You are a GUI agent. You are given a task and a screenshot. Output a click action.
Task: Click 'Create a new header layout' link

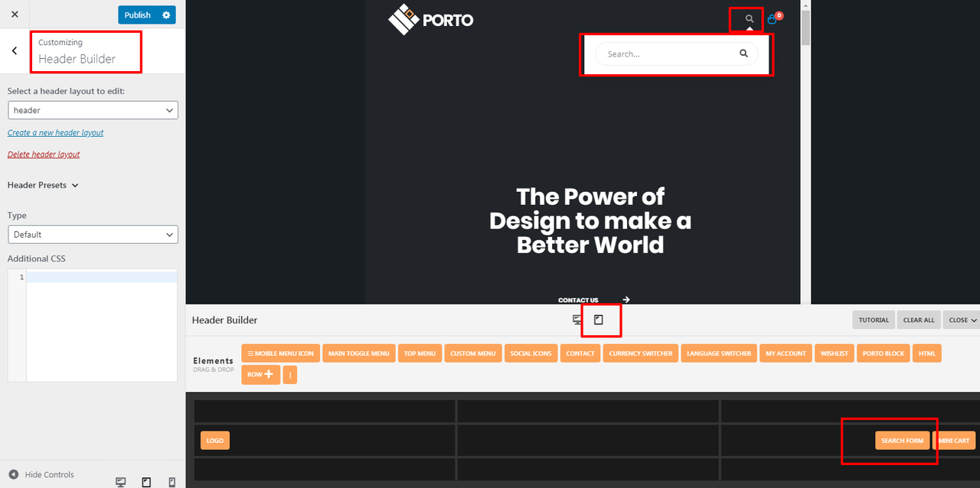click(55, 133)
